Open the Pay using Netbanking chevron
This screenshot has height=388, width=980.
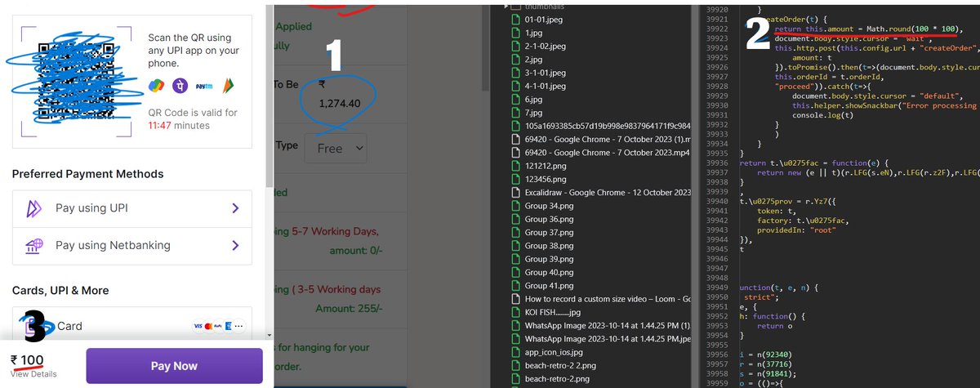tap(235, 245)
